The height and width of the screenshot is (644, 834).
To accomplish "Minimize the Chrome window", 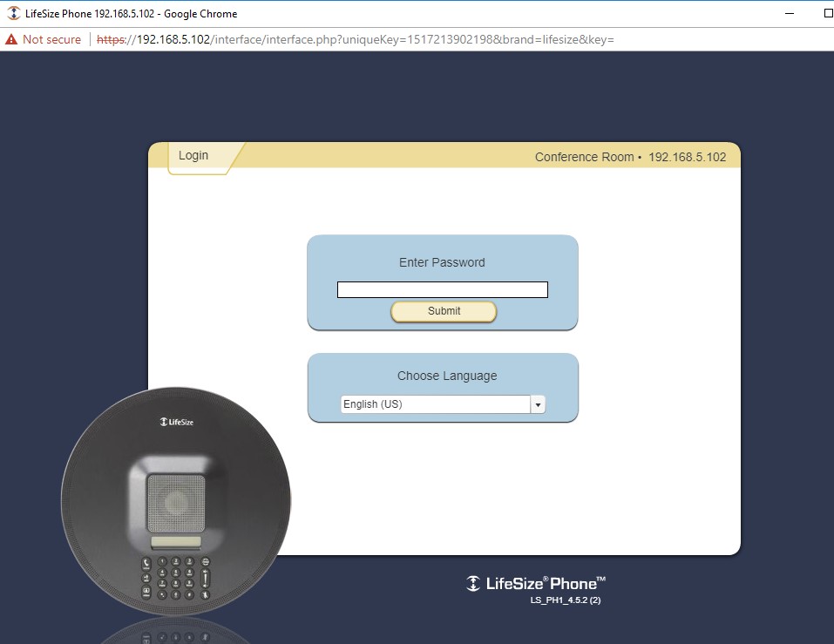I will (788, 13).
